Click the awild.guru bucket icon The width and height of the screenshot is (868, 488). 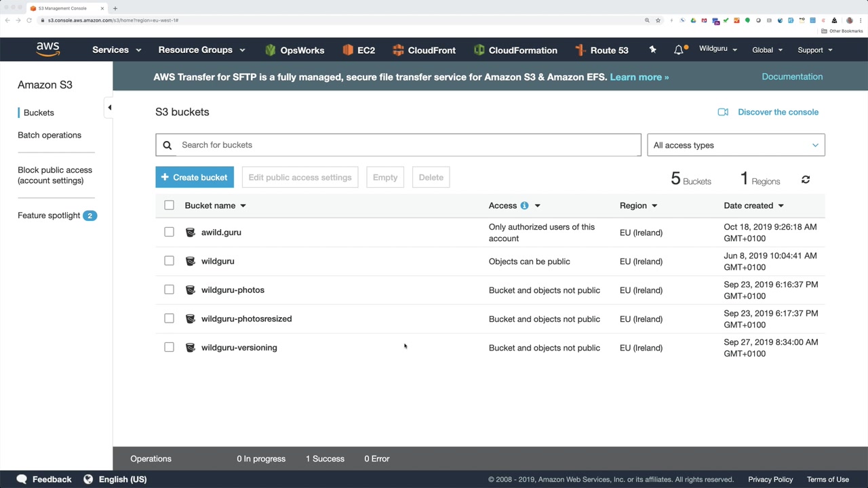click(x=191, y=232)
